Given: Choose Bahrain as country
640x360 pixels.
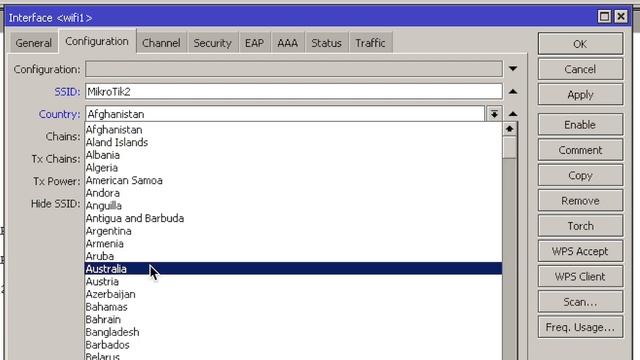Looking at the screenshot, I should (x=293, y=320).
